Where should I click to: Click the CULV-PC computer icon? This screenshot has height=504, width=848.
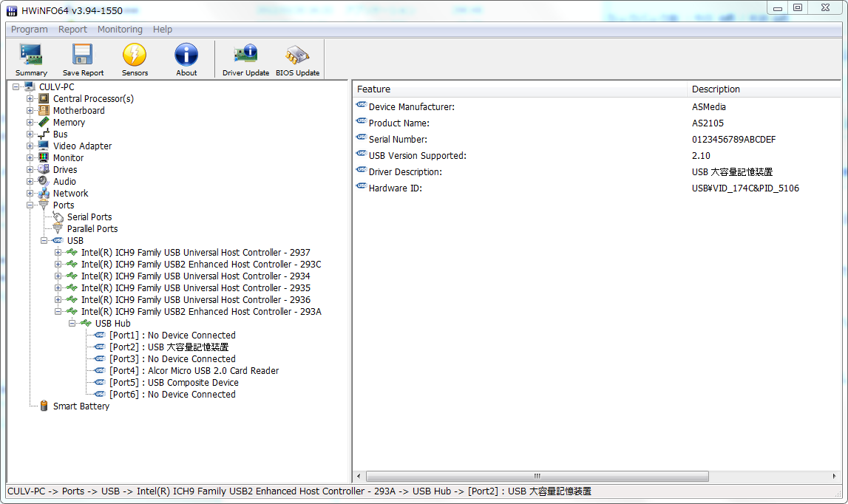tap(30, 86)
